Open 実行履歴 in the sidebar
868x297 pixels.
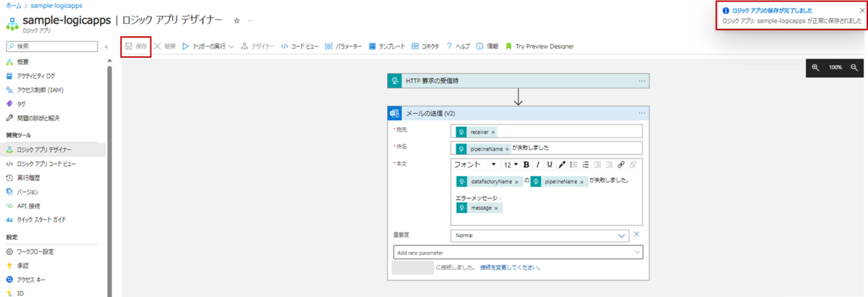coord(23,177)
